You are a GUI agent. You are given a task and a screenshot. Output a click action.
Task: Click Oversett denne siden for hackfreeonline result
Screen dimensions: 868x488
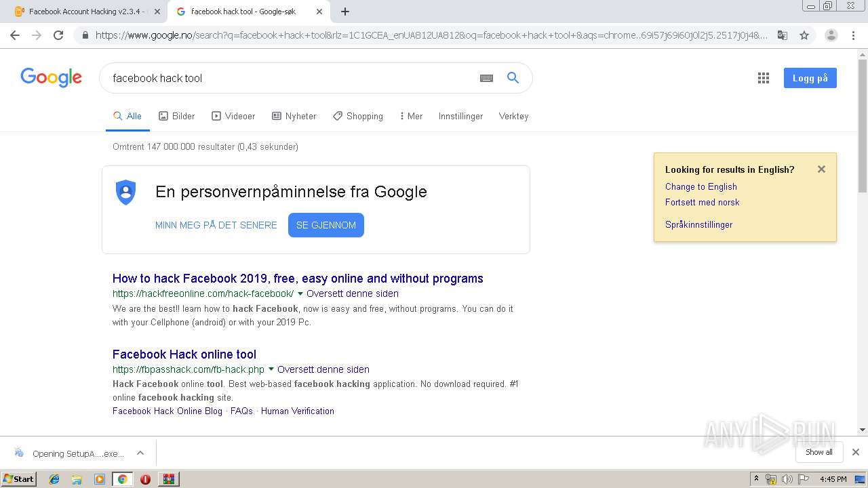(x=353, y=293)
